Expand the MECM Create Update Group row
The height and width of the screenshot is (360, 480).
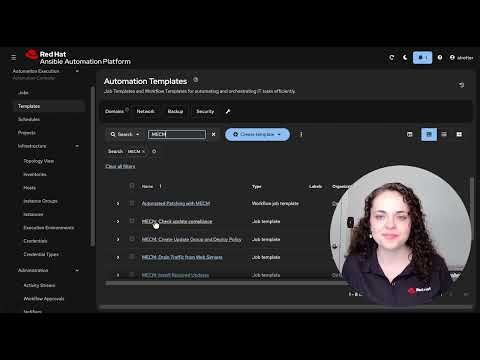point(118,239)
